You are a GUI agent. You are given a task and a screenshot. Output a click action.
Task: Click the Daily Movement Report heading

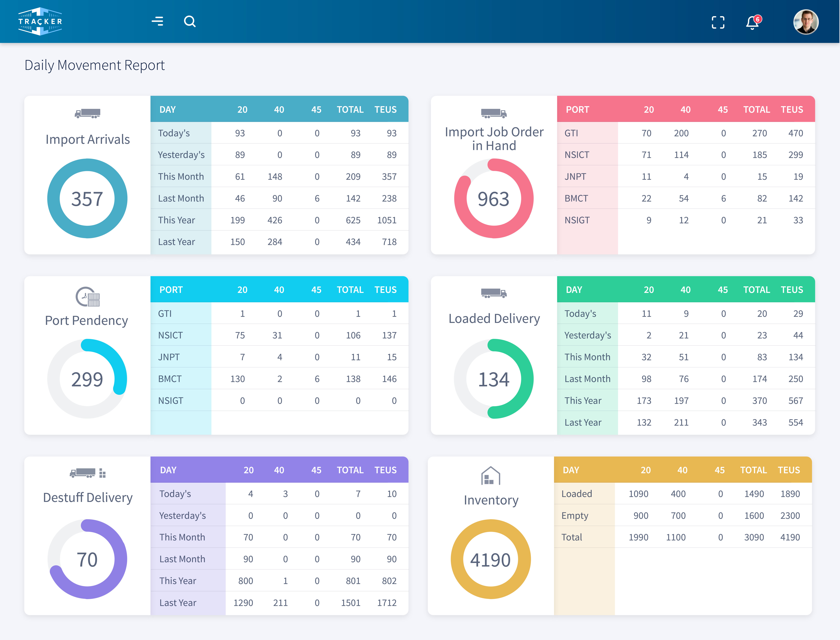coord(95,65)
